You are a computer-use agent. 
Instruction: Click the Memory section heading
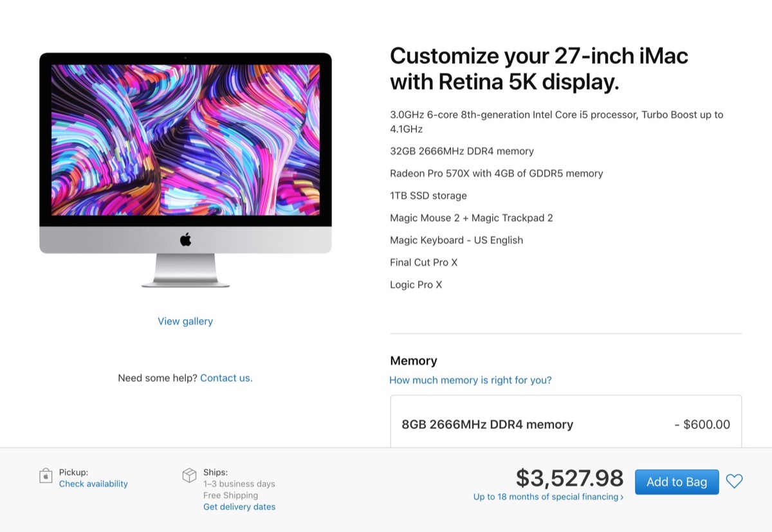click(x=413, y=361)
